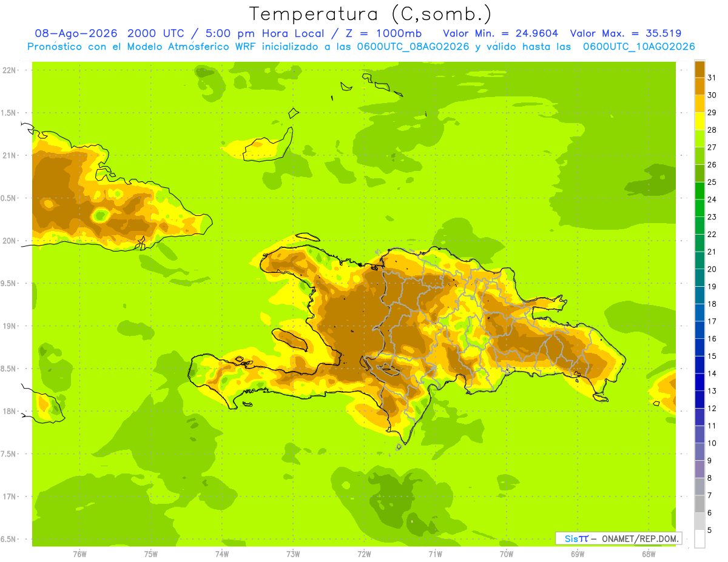Click the legend value "24"

coord(712,199)
